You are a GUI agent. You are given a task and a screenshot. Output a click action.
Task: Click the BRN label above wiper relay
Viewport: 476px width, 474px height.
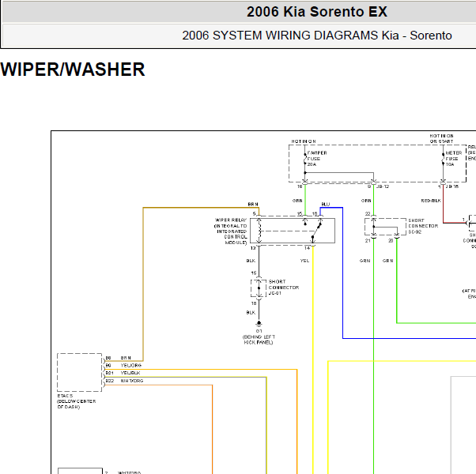point(253,205)
